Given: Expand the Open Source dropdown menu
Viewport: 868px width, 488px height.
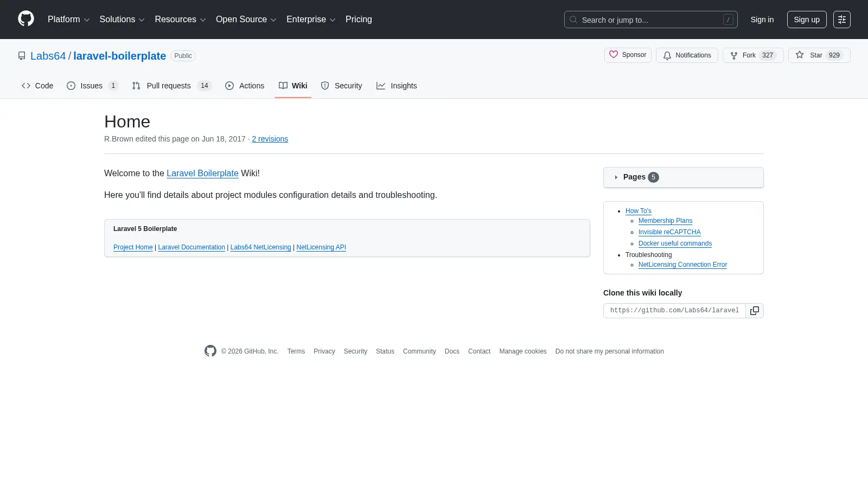Looking at the screenshot, I should click(x=246, y=20).
